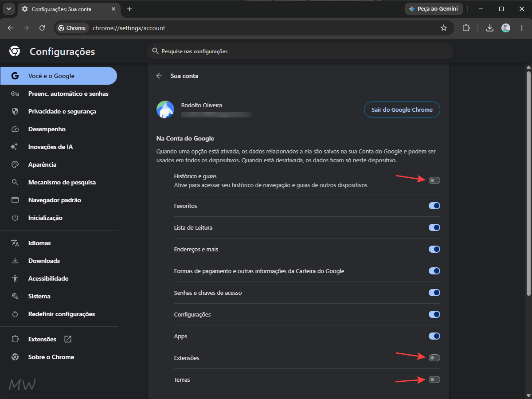532x399 pixels.
Task: Open the profile avatar in the toolbar
Action: pos(506,28)
